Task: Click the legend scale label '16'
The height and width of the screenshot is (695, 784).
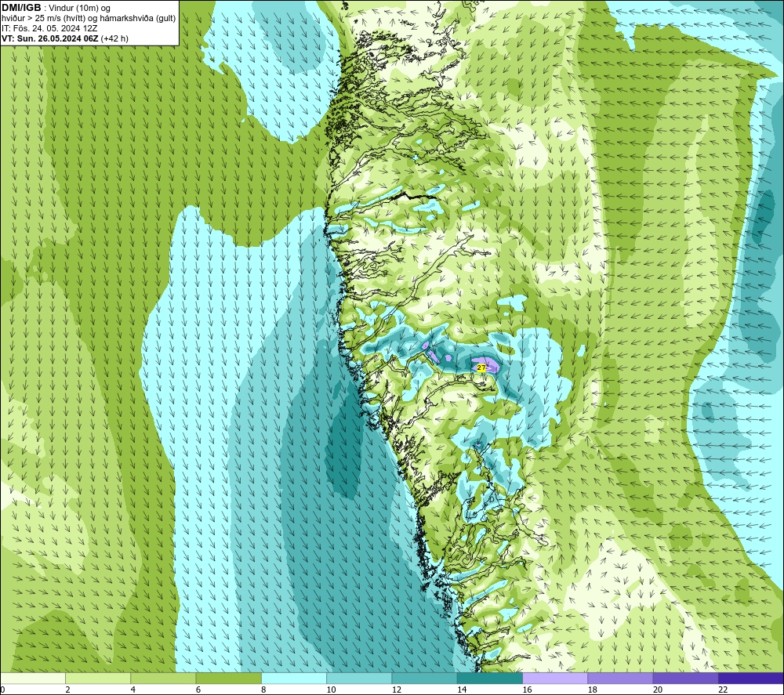Action: point(527,690)
